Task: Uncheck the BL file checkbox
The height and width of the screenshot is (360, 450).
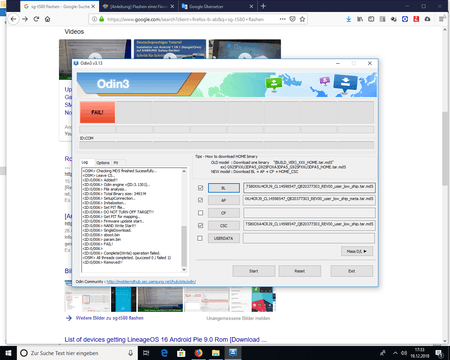Action: (200, 188)
